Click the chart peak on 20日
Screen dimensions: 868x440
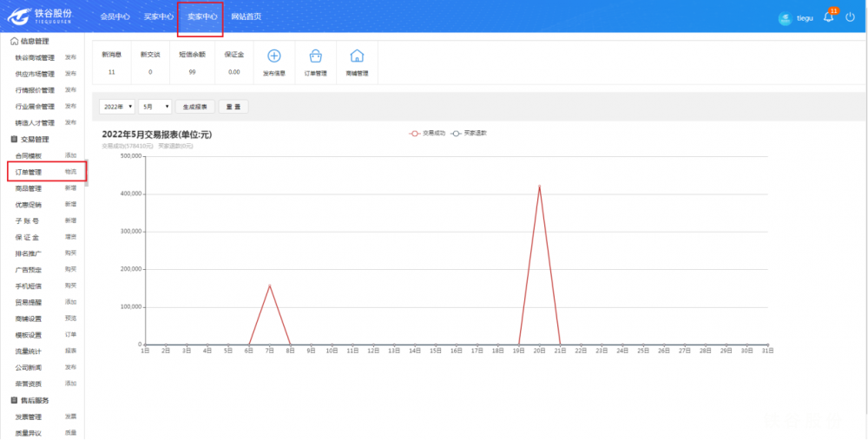pyautogui.click(x=539, y=186)
